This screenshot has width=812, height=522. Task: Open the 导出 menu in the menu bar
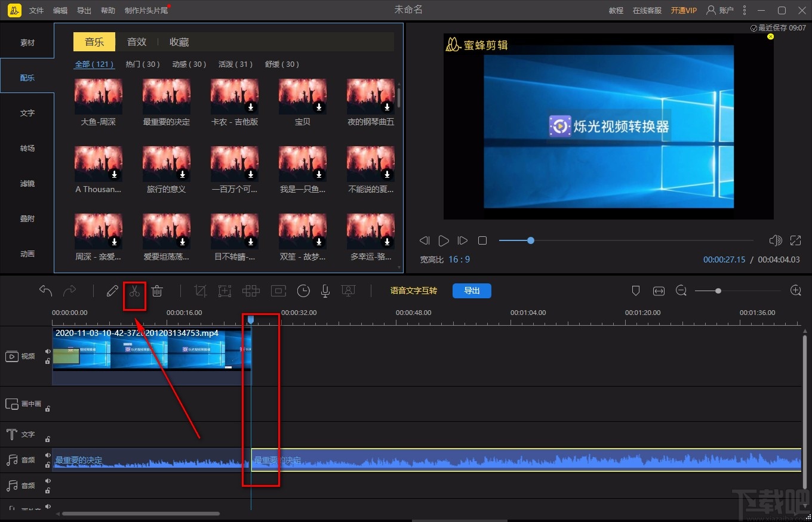pos(84,11)
